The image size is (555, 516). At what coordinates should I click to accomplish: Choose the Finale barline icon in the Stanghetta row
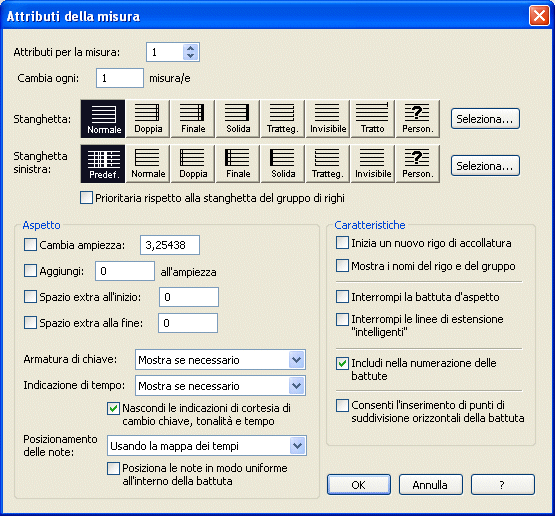[x=193, y=119]
